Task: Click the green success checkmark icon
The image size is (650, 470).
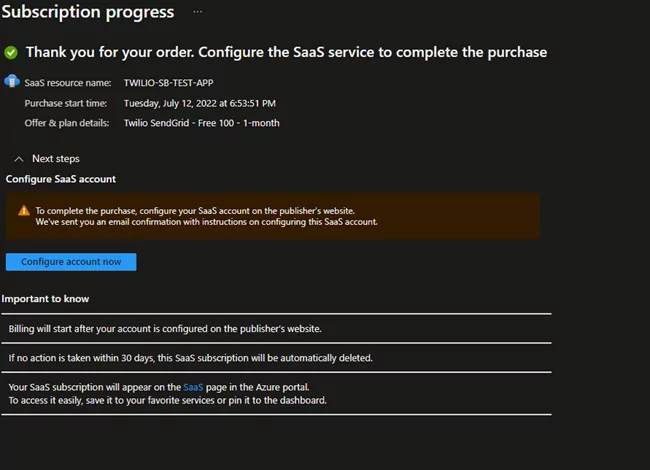Action: click(11, 53)
